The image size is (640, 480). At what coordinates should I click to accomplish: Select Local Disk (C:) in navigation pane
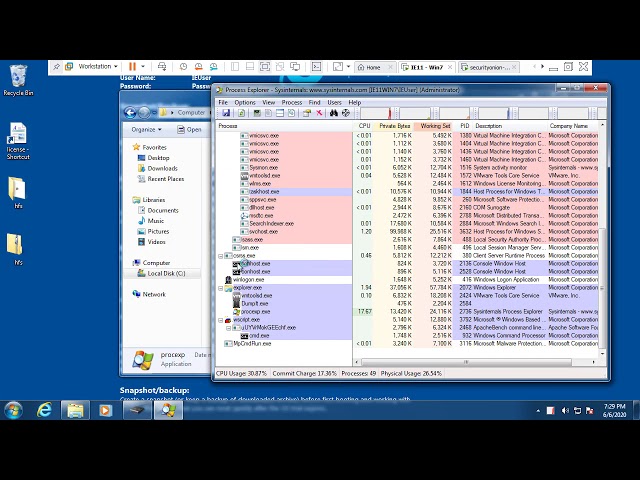[166, 273]
